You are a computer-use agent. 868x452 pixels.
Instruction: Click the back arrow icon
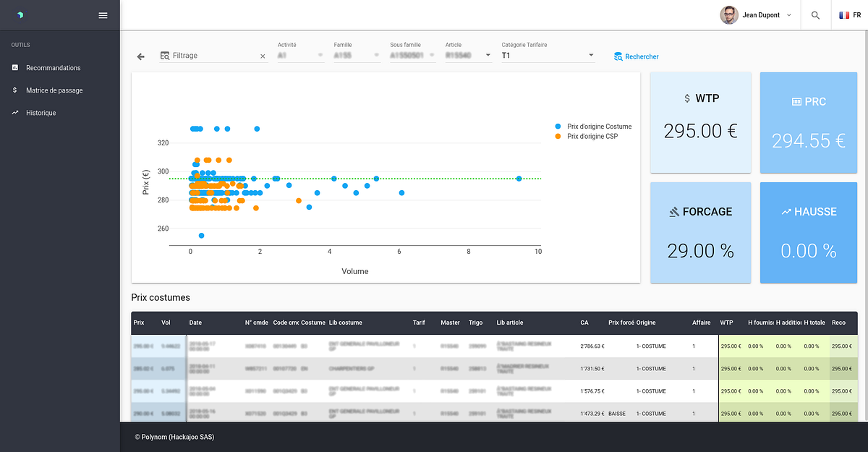[141, 56]
